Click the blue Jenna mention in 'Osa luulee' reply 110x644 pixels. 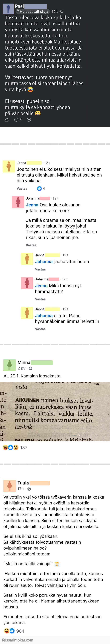click(32, 205)
